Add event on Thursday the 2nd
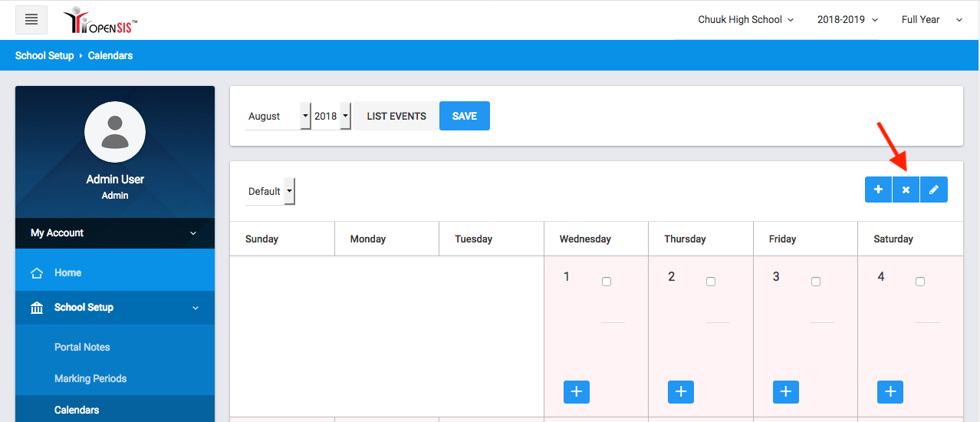Screen dimensions: 980x422 tap(681, 391)
